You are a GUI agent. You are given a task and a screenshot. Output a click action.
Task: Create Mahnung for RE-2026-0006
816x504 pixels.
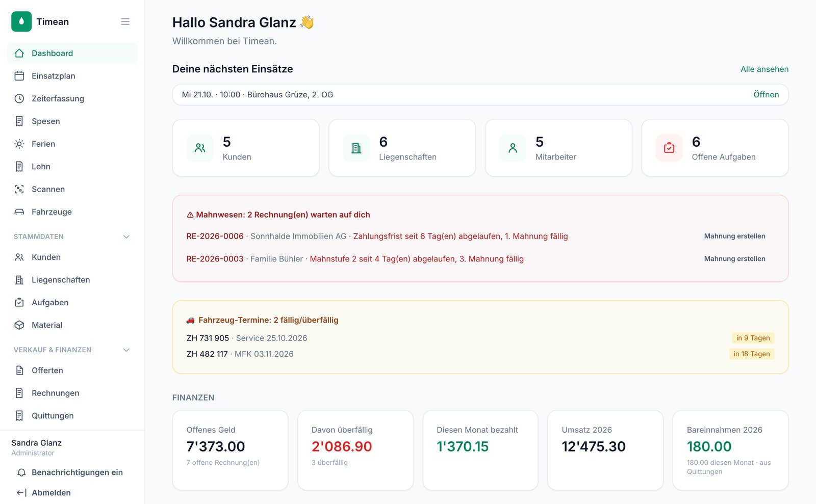pos(734,236)
